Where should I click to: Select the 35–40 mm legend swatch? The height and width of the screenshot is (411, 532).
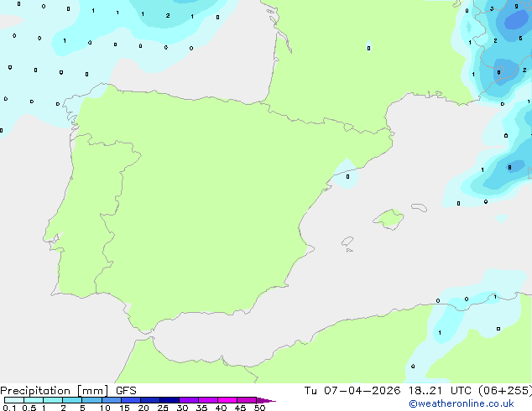[x=208, y=400]
